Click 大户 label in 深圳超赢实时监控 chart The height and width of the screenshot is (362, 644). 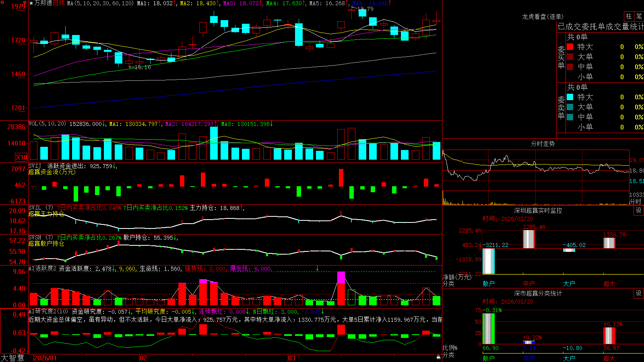569,284
